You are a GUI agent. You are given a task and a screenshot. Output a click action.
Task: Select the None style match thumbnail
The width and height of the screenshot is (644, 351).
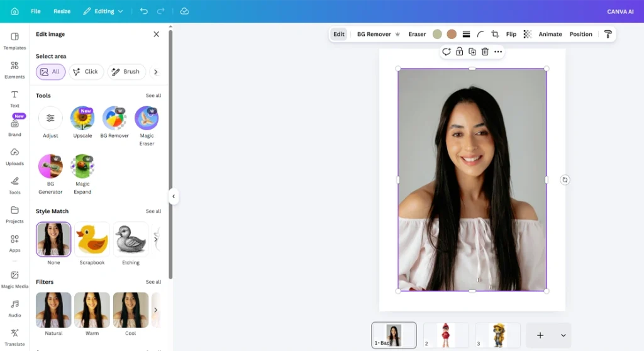coord(53,239)
